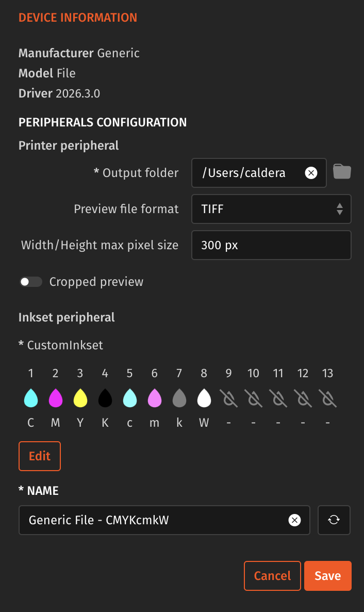Screen dimensions: 364x612
Task: Edit the CustomInkset configuration
Action: [x=40, y=456]
